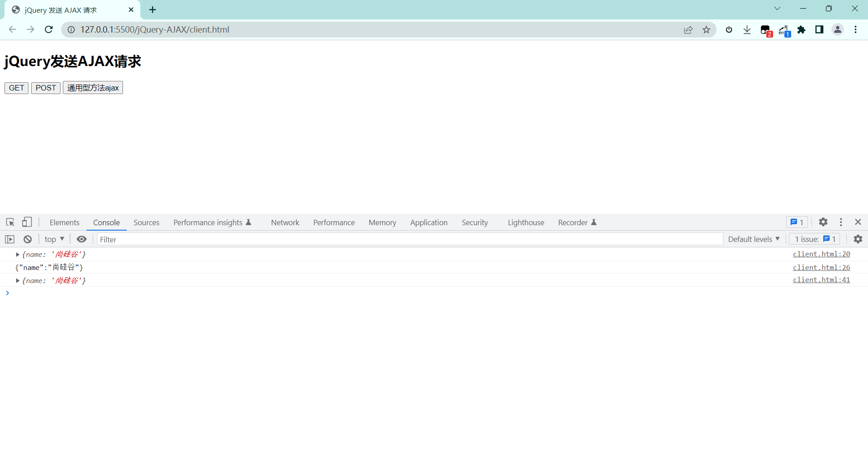Open extension with blue badge 1
868x459 pixels.
point(784,31)
